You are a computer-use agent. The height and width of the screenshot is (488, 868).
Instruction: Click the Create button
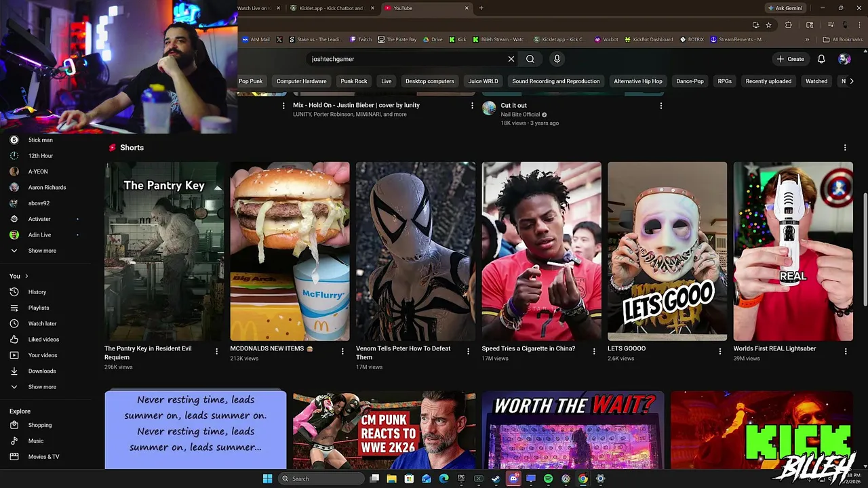click(791, 59)
